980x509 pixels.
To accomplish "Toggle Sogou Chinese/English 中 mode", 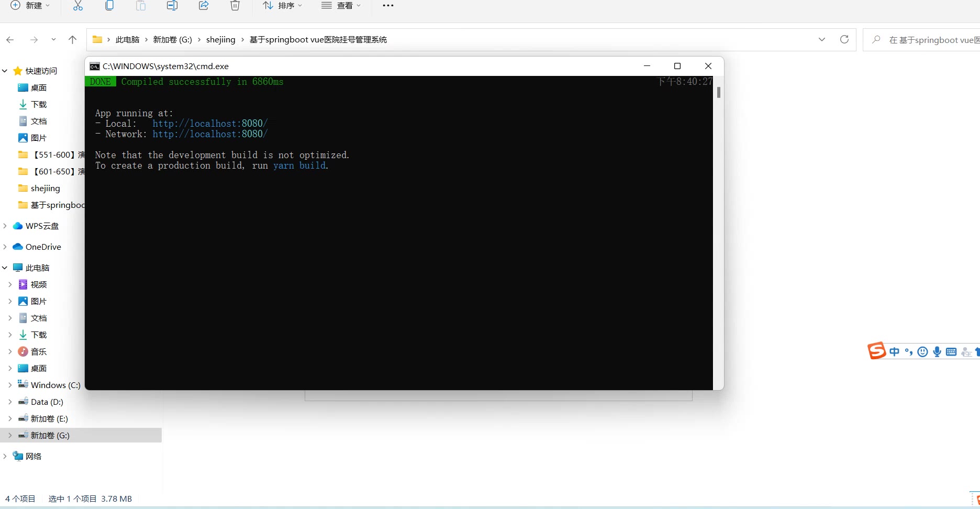I will pos(894,352).
